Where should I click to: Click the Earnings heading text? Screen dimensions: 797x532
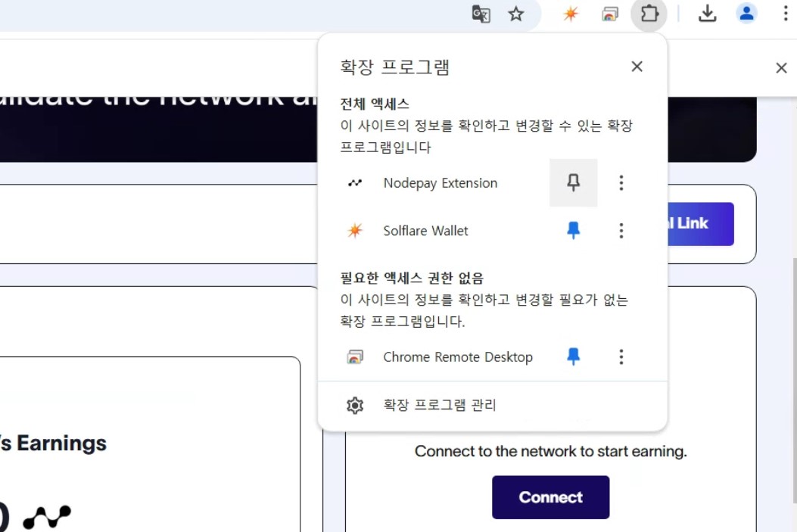(53, 443)
